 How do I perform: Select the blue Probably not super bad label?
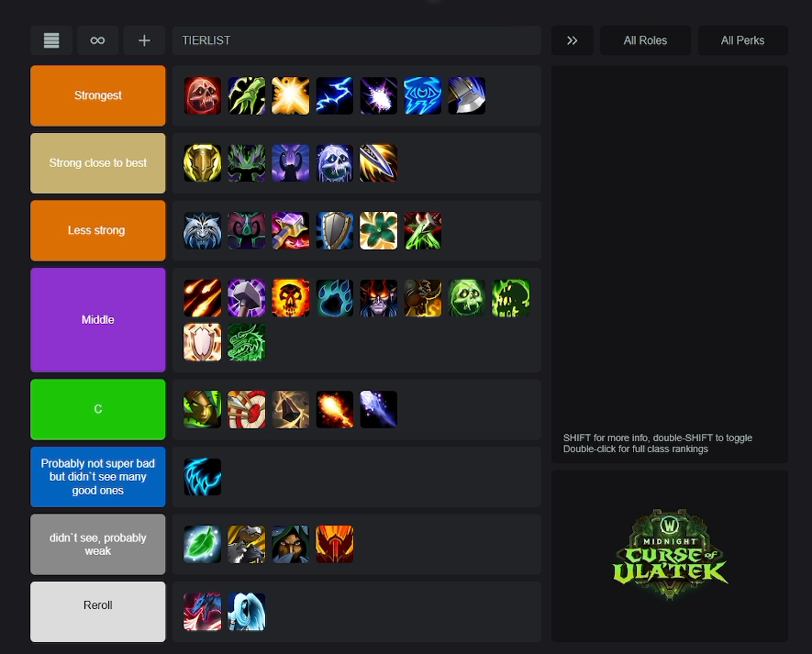[x=98, y=477]
